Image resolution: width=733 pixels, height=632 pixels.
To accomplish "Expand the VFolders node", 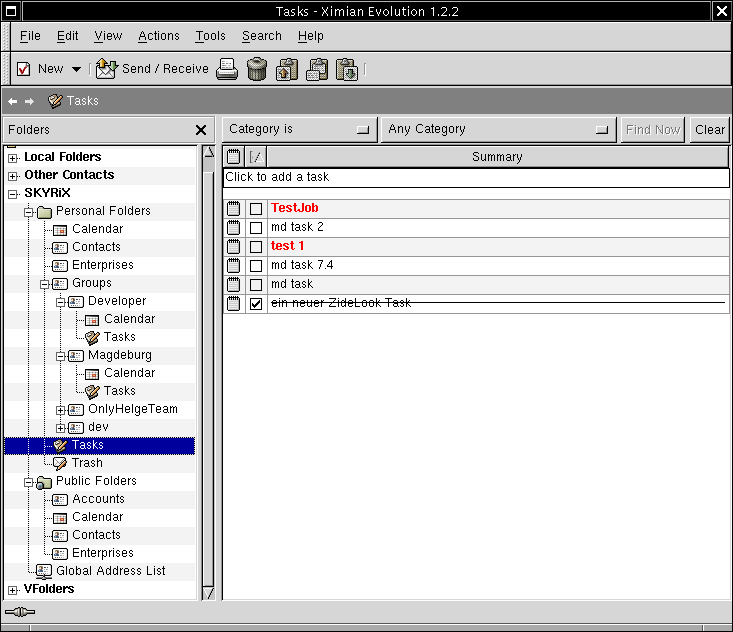I will pyautogui.click(x=13, y=590).
